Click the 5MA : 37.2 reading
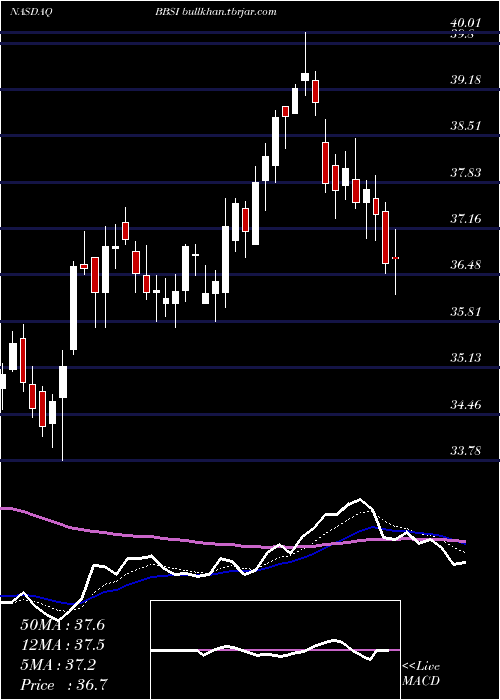 (x=58, y=665)
